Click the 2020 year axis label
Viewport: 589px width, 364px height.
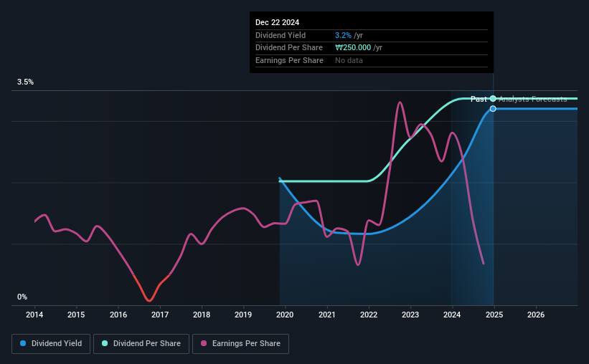pyautogui.click(x=285, y=315)
